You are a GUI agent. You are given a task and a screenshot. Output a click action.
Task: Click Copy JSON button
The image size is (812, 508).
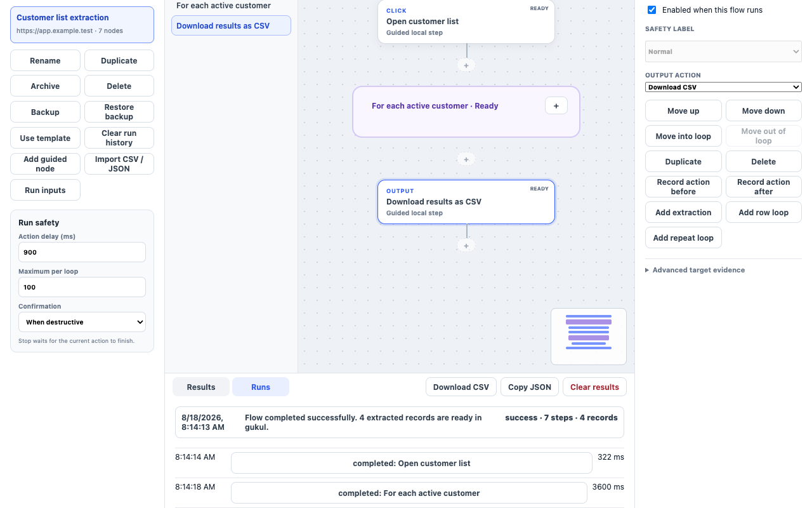point(530,387)
